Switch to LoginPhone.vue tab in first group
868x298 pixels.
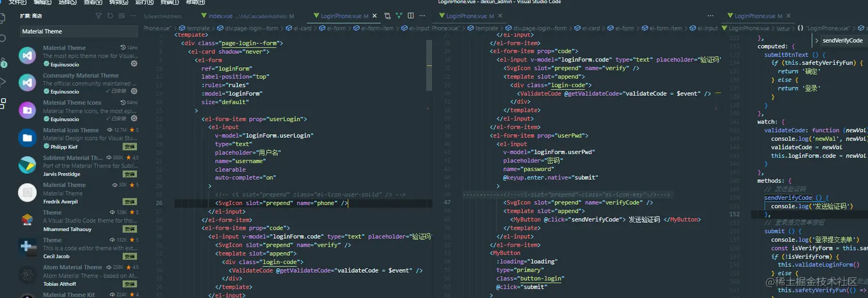click(343, 16)
